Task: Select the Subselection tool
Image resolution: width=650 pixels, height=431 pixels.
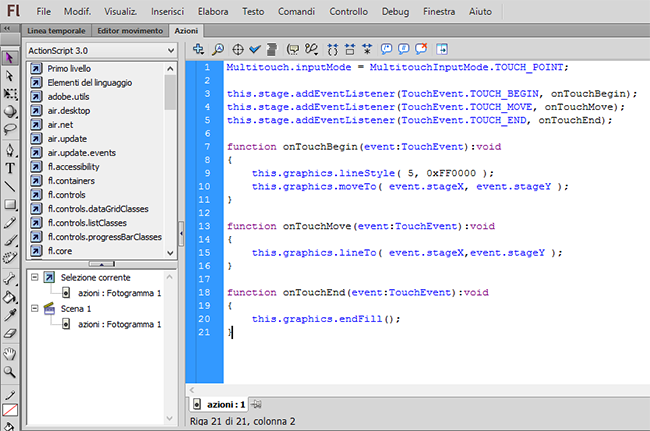Action: [9, 76]
